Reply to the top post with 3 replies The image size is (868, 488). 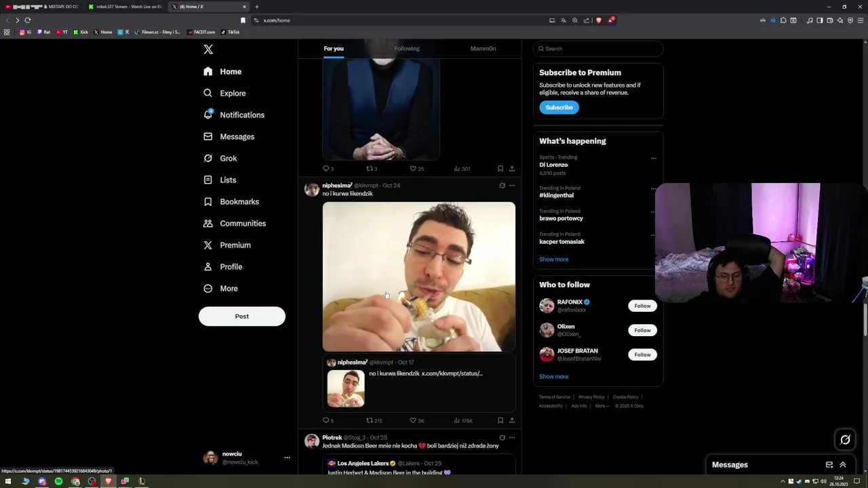[328, 169]
